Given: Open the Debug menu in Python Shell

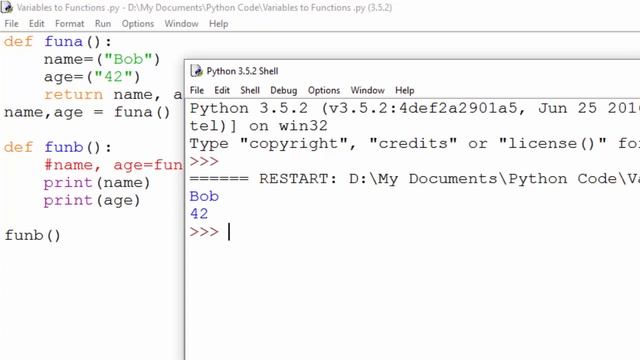Looking at the screenshot, I should tap(284, 90).
